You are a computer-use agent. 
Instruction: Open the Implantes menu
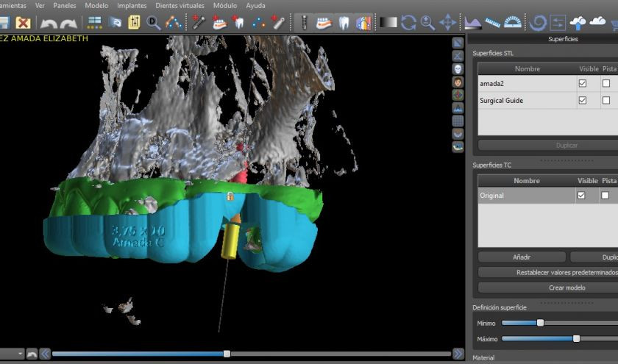point(132,5)
